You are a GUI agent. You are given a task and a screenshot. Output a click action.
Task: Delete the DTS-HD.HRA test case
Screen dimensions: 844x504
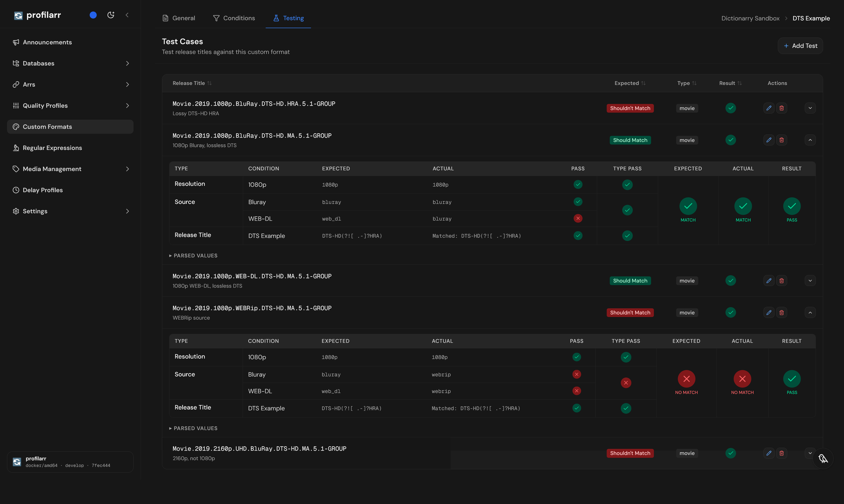(x=782, y=108)
